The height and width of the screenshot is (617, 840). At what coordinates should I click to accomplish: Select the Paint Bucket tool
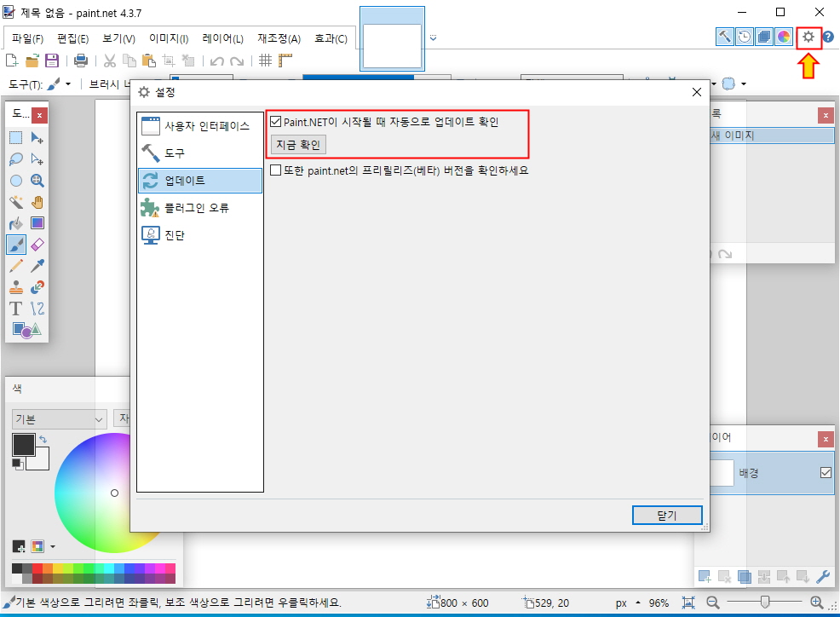pyautogui.click(x=16, y=223)
